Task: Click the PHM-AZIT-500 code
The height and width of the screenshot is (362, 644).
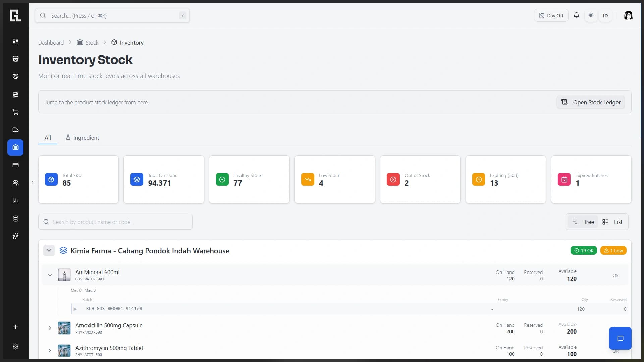Action: coord(89,355)
